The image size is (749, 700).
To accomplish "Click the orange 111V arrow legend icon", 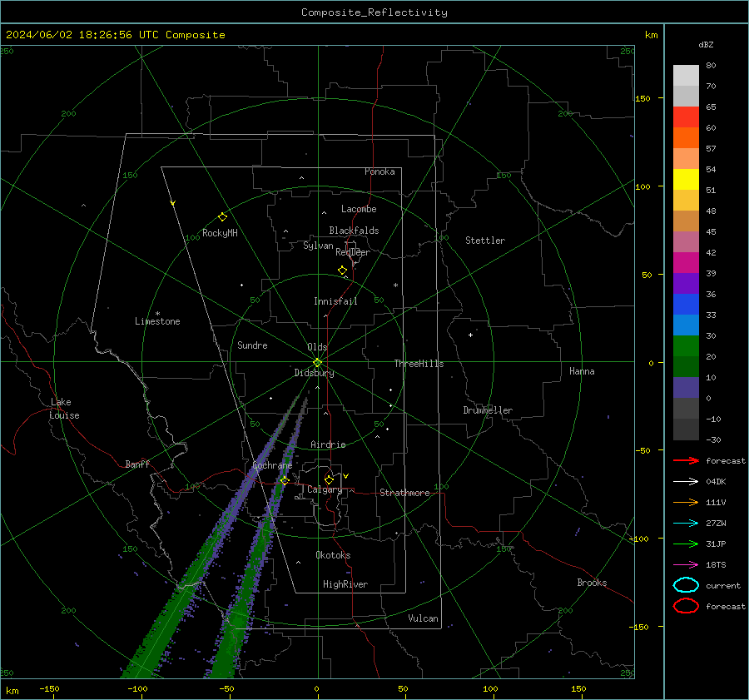I will click(x=686, y=502).
